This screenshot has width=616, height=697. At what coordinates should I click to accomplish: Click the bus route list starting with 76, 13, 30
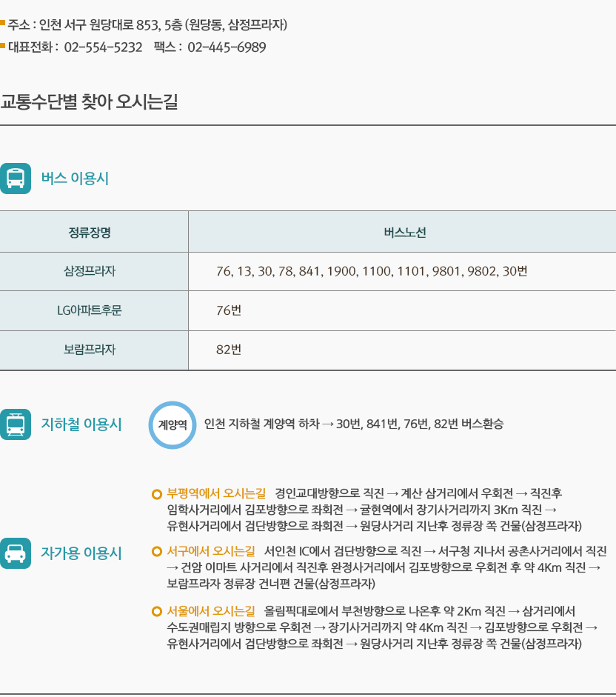[372, 271]
